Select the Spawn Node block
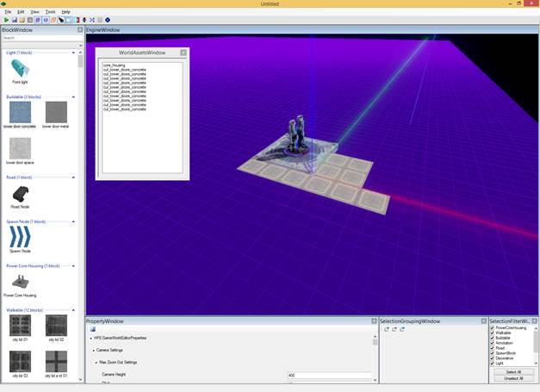 (x=20, y=239)
